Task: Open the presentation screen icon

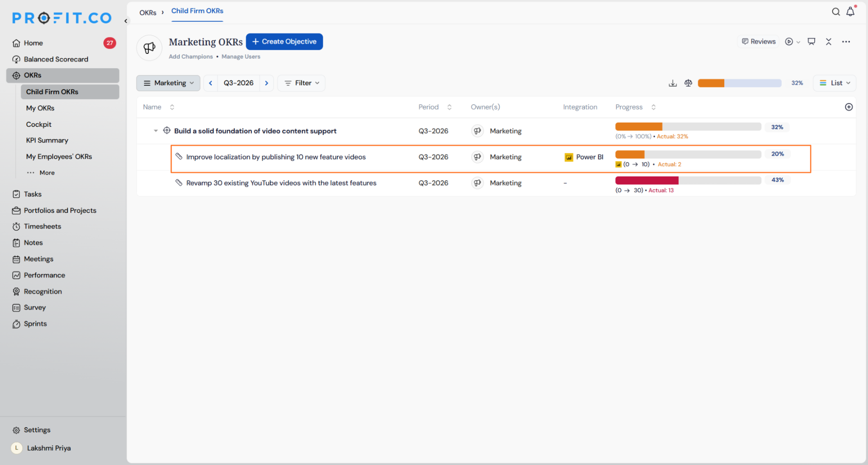Action: tap(811, 42)
